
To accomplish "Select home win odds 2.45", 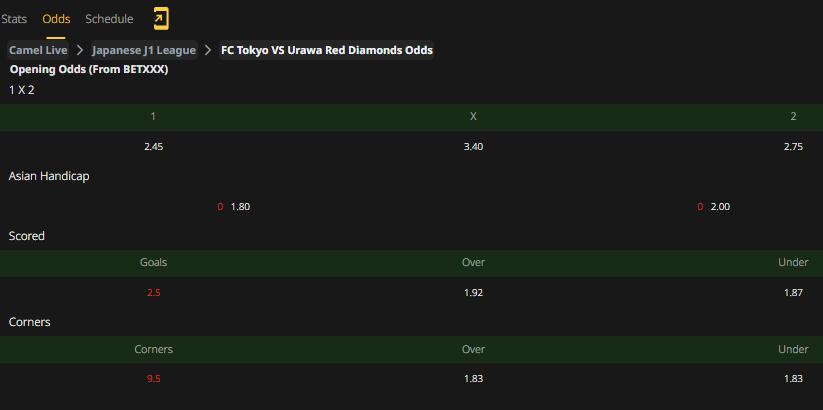I will tap(154, 147).
